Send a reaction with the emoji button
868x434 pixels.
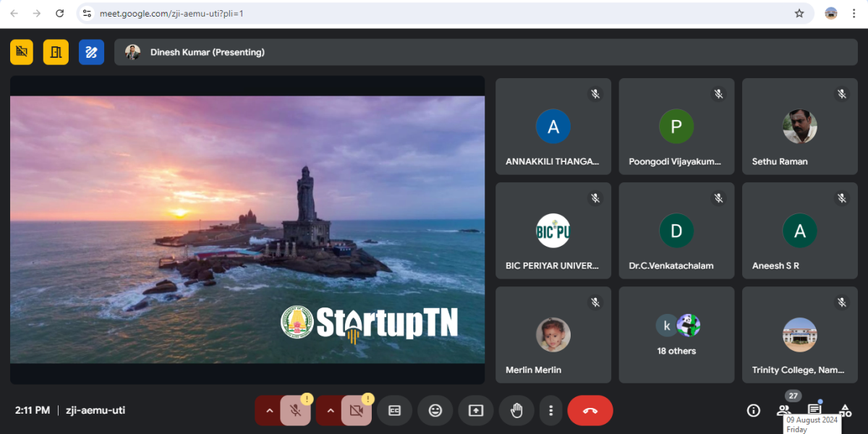435,410
